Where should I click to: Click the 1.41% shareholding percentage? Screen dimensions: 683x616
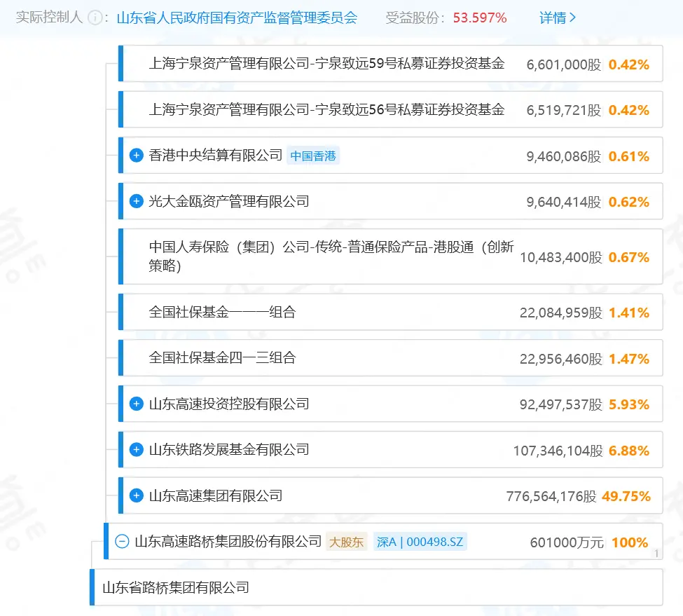pos(629,313)
